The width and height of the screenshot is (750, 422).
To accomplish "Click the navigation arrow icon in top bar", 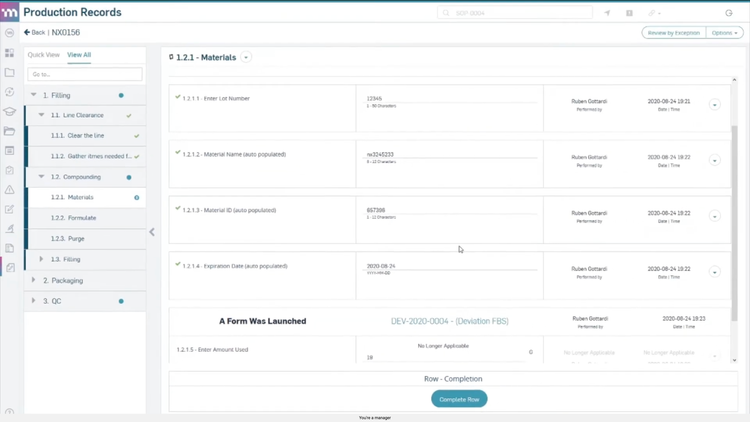I will 607,13.
